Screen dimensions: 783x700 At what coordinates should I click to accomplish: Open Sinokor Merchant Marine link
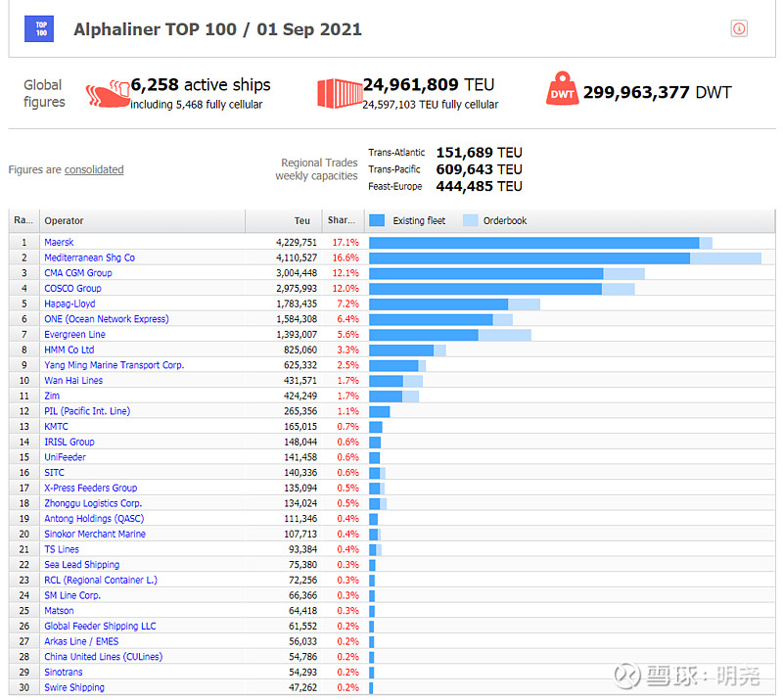pyautogui.click(x=95, y=535)
